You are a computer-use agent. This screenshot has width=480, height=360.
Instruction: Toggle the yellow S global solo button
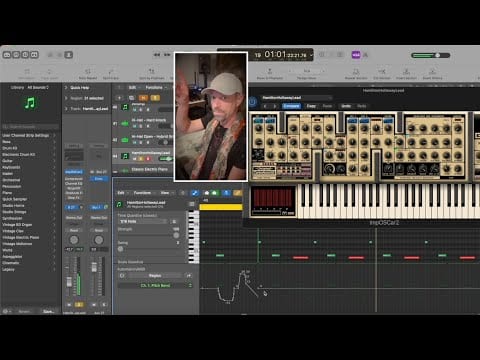(x=155, y=98)
